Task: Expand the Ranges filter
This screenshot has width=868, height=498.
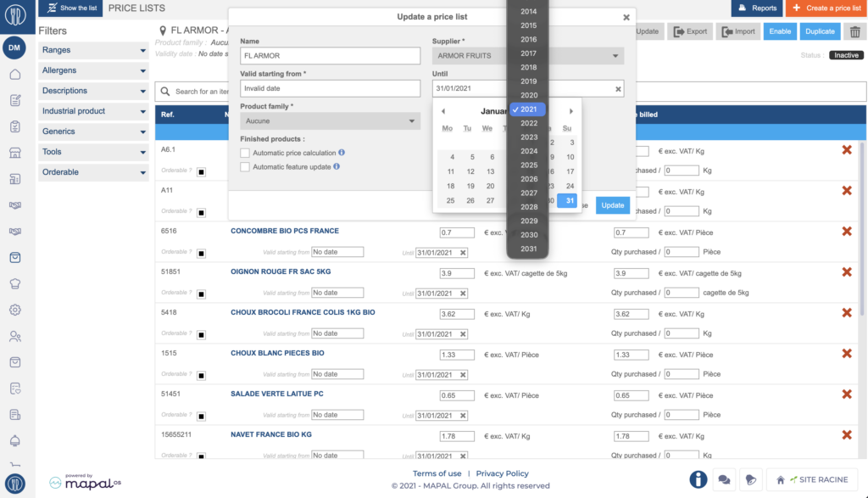Action: pos(93,50)
